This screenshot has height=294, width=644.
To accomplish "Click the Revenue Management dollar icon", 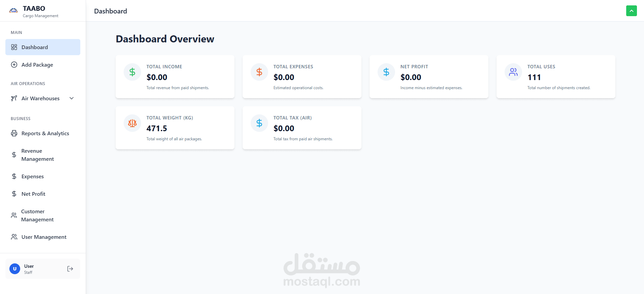I will 14,155.
